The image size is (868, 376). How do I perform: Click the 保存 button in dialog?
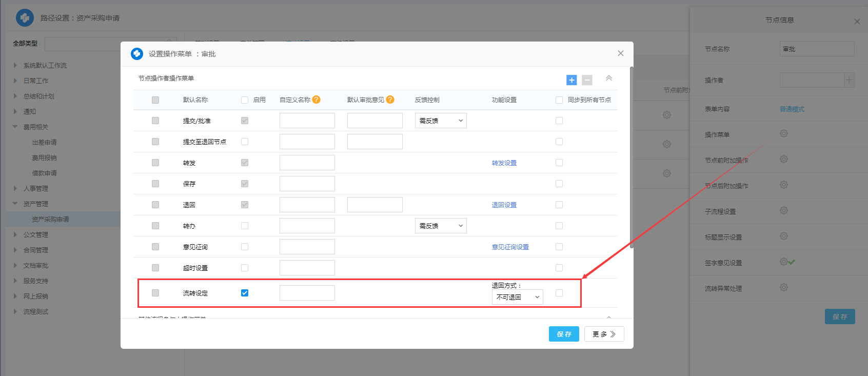(564, 334)
